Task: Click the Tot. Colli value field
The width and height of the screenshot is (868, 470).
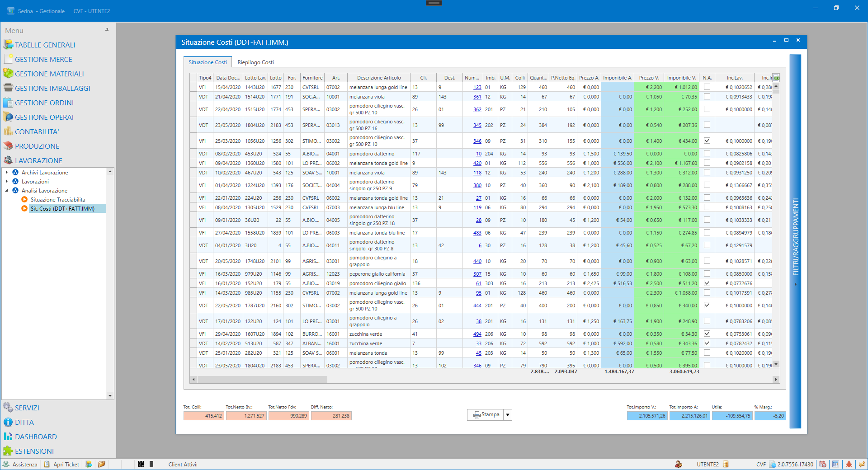Action: (203, 416)
